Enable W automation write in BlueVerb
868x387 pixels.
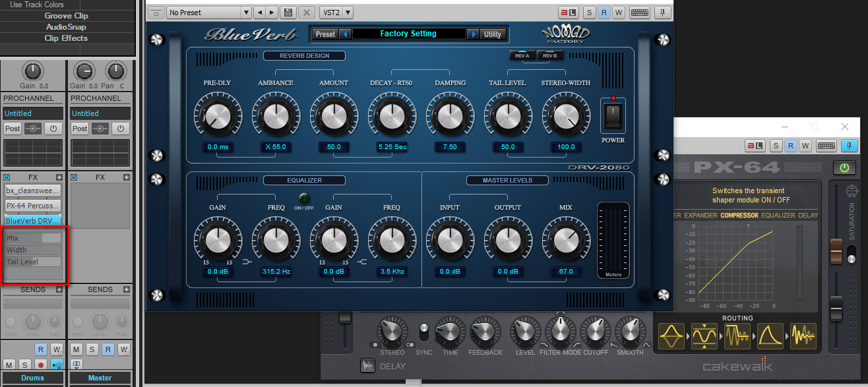618,13
